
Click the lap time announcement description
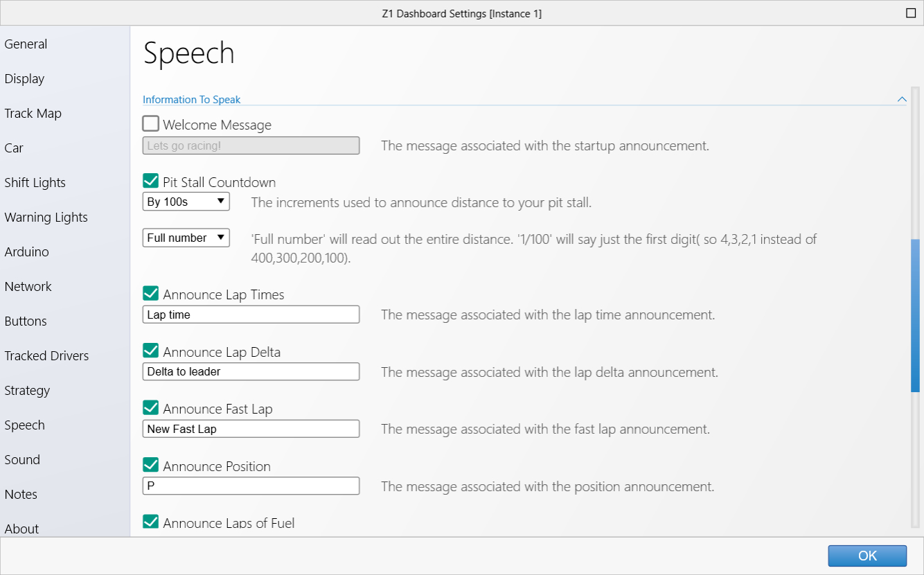click(548, 315)
